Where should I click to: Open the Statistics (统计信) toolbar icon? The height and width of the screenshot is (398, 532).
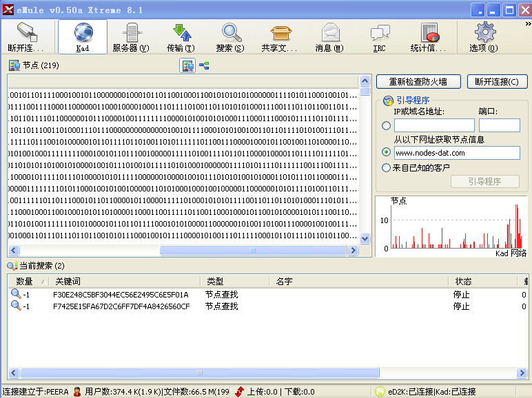429,36
